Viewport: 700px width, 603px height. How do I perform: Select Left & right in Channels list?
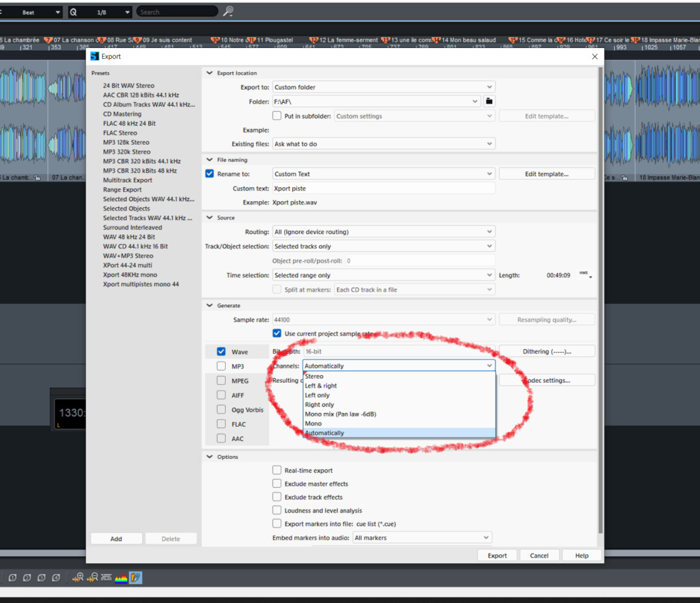click(399, 386)
